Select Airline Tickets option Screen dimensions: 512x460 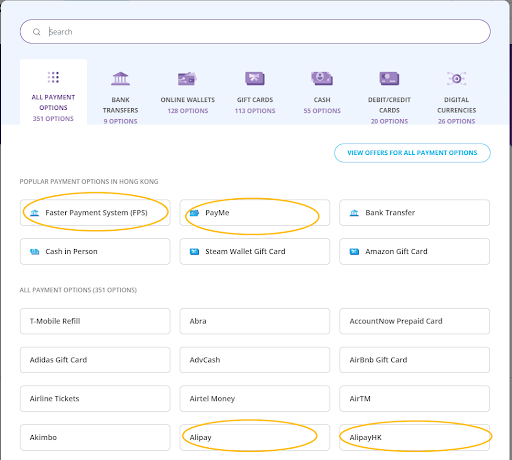(x=95, y=399)
